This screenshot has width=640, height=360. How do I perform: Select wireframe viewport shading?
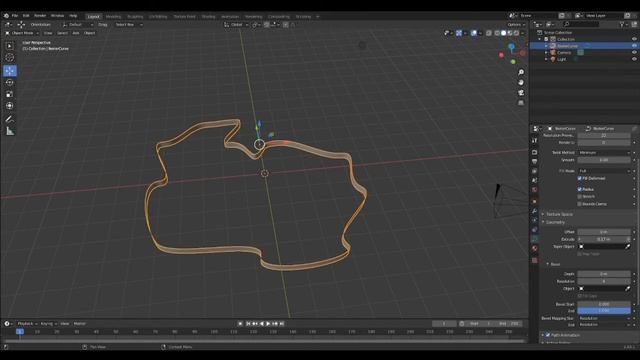click(x=497, y=33)
